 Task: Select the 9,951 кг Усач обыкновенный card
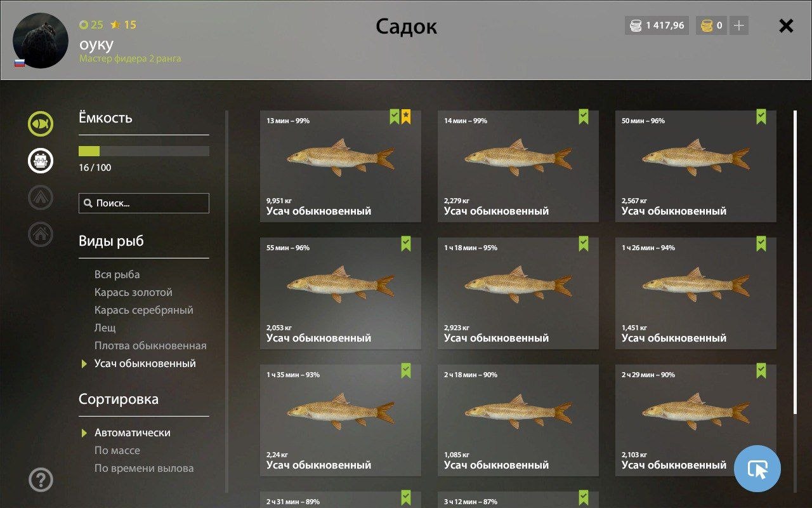click(x=340, y=166)
